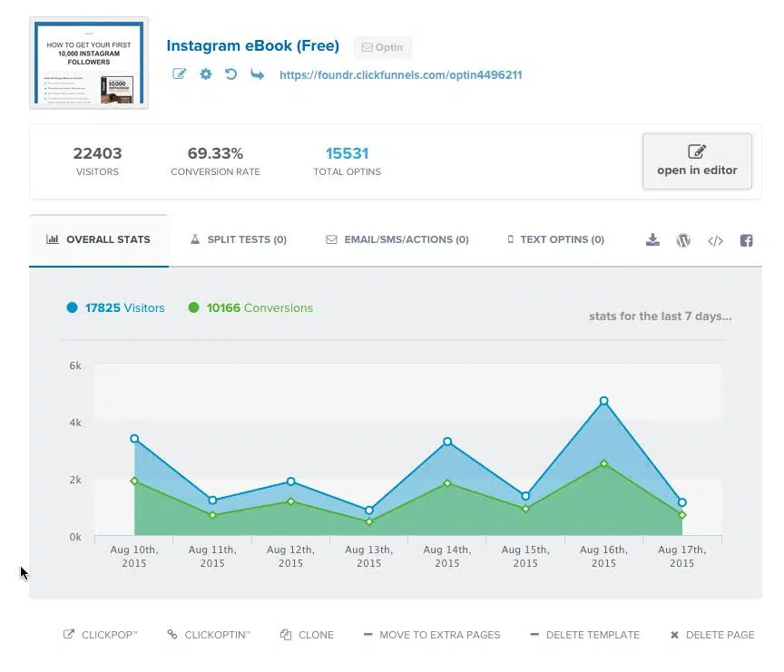Click the 'stats for the last 7 days' text
Viewport: 784px width, 672px height.
tap(660, 317)
